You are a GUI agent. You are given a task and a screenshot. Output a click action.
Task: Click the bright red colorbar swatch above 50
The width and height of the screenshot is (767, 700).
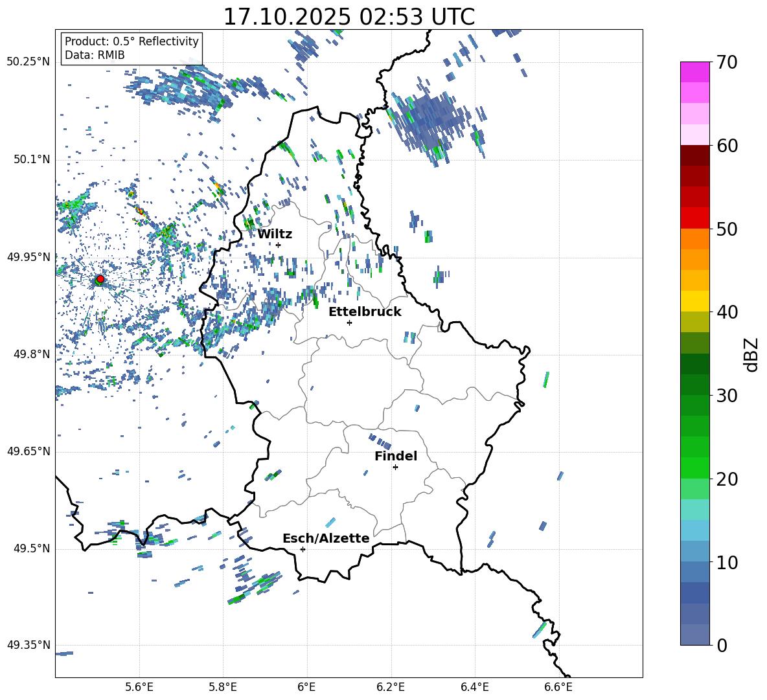[x=694, y=218]
